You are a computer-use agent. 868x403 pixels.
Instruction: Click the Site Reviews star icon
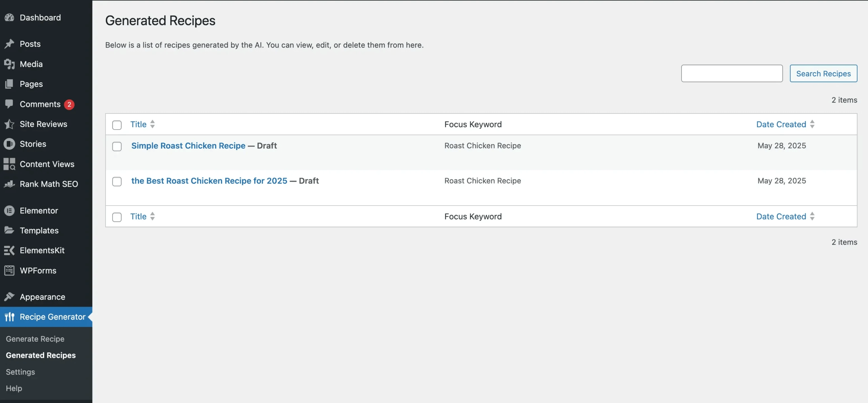pos(9,124)
